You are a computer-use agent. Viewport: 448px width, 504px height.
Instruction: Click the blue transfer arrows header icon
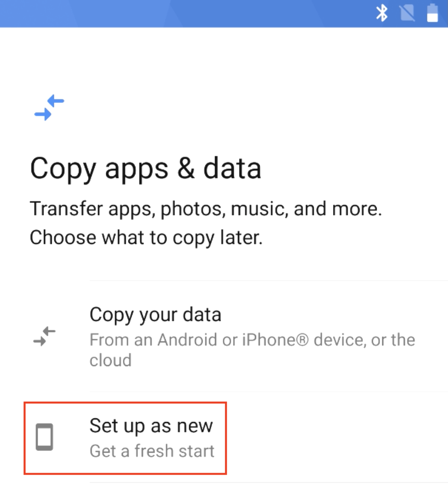pos(50,107)
